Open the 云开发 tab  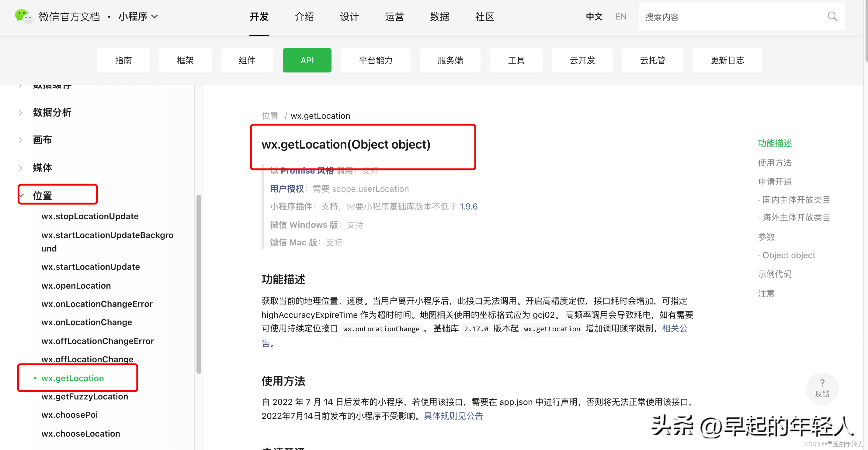[x=582, y=60]
